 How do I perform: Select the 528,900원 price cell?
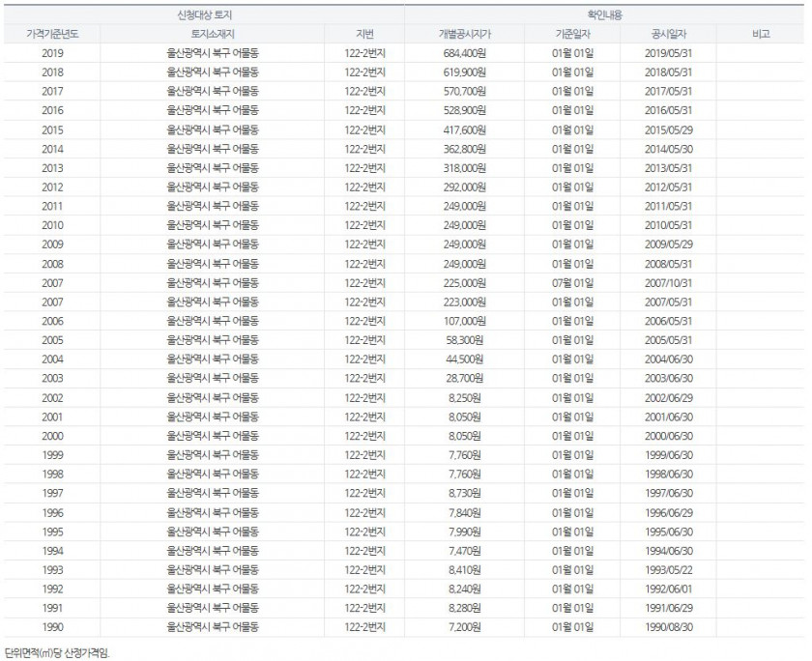click(465, 111)
